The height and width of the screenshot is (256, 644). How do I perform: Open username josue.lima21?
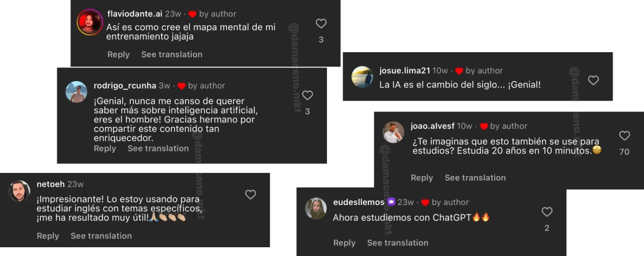404,70
